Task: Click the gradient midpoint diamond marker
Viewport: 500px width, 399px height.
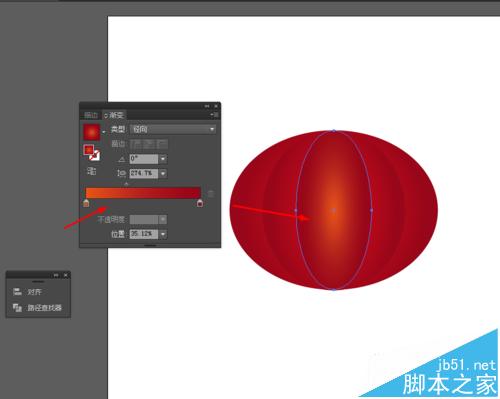Action: click(x=126, y=184)
